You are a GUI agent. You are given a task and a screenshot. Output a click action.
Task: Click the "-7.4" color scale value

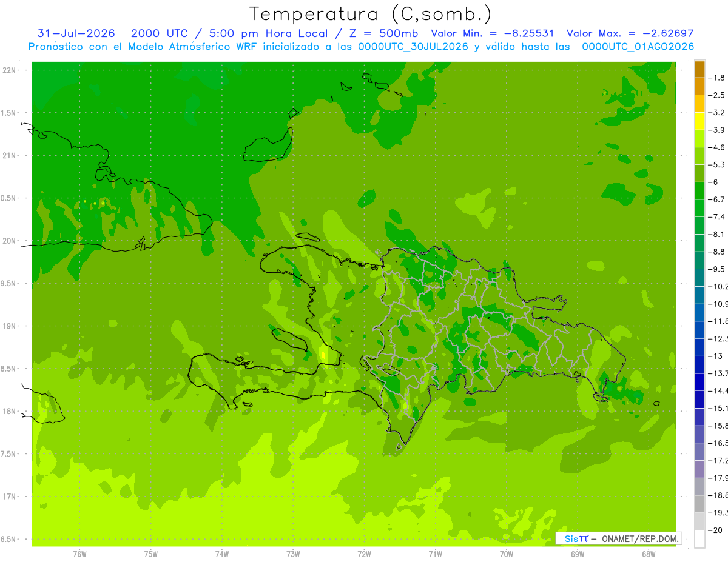(717, 216)
